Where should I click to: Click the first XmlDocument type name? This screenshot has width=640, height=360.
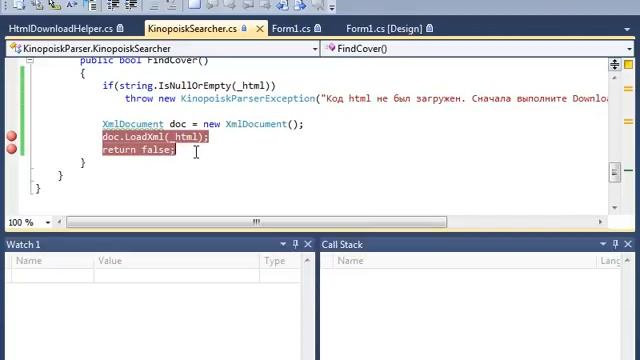tap(133, 124)
